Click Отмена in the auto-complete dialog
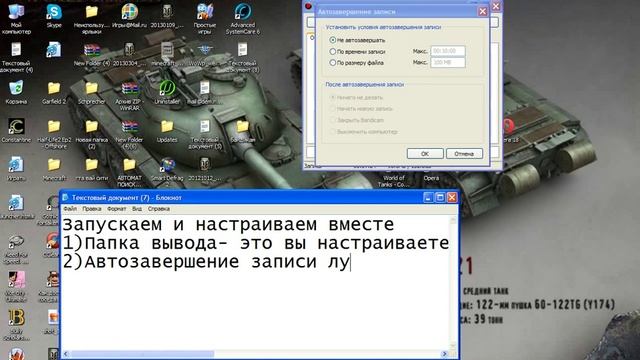 click(x=464, y=153)
